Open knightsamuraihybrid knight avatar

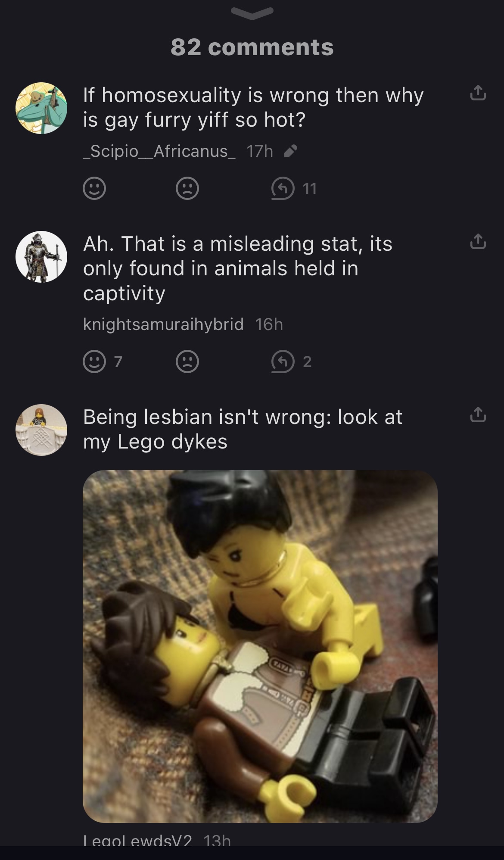(41, 257)
